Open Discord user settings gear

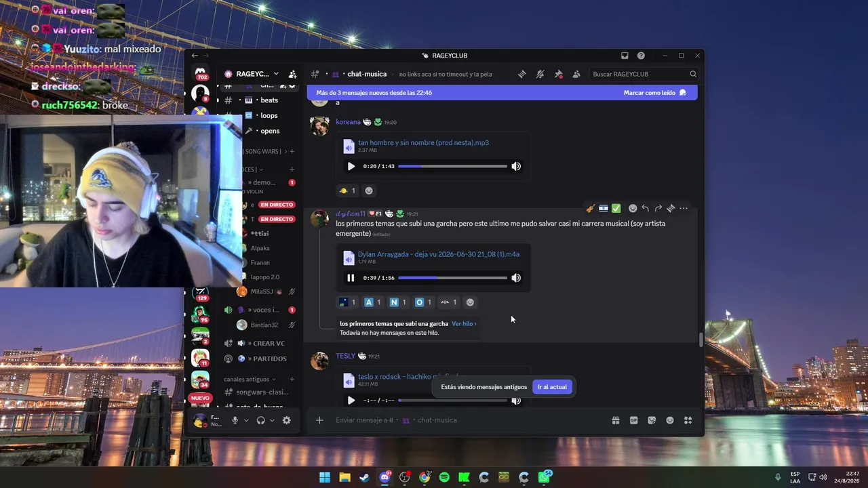tap(287, 420)
